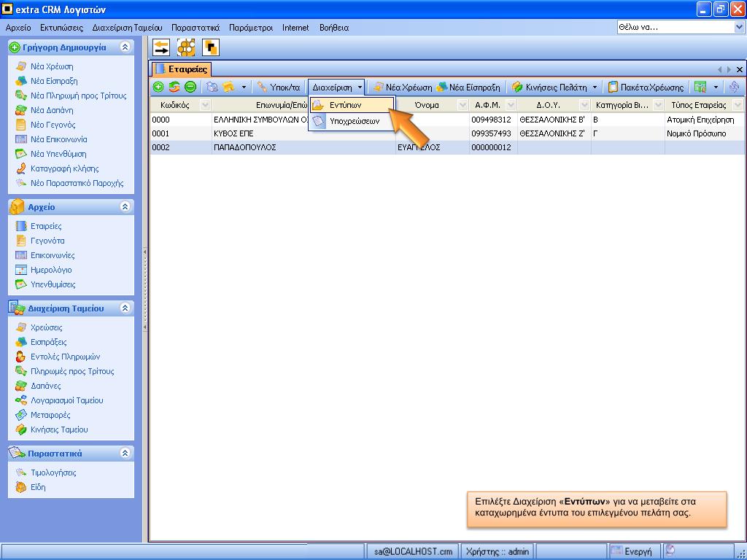Click the Ατομική Επιχείρηση cell
The width and height of the screenshot is (747, 560).
click(x=704, y=120)
